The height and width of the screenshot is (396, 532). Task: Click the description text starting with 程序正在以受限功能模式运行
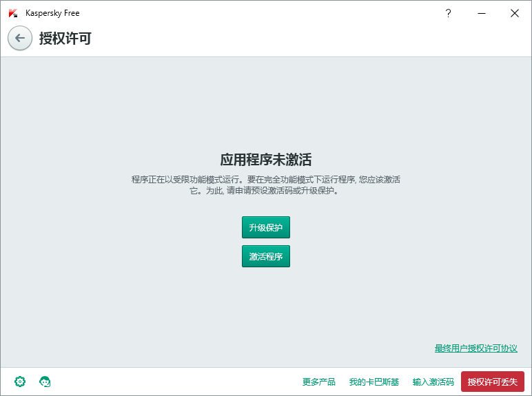point(266,185)
